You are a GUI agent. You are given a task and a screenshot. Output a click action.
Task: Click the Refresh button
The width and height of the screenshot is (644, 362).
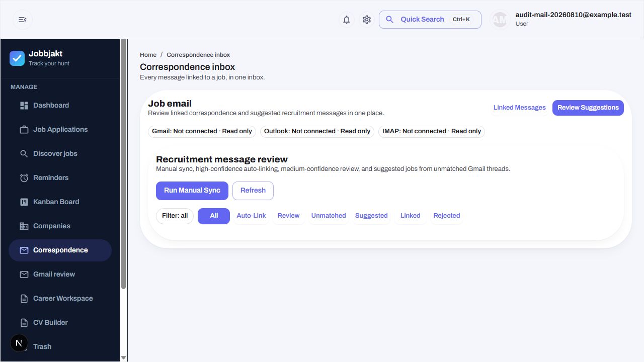click(253, 191)
